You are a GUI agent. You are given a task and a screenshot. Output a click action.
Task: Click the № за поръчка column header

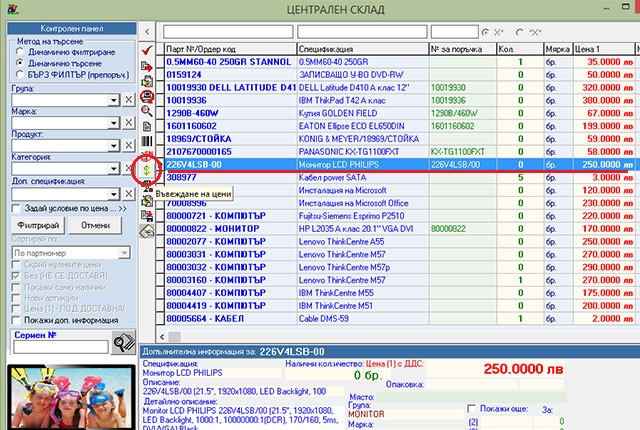(x=462, y=49)
